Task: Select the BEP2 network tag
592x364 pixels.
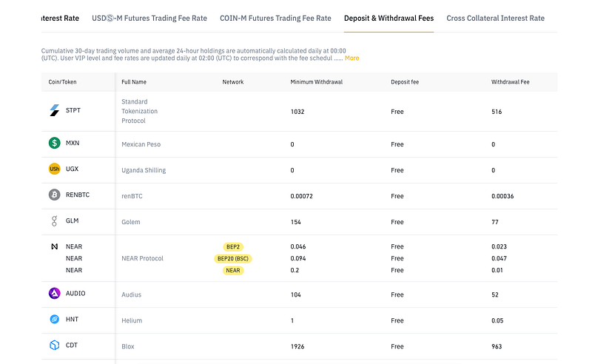Action: pos(233,246)
